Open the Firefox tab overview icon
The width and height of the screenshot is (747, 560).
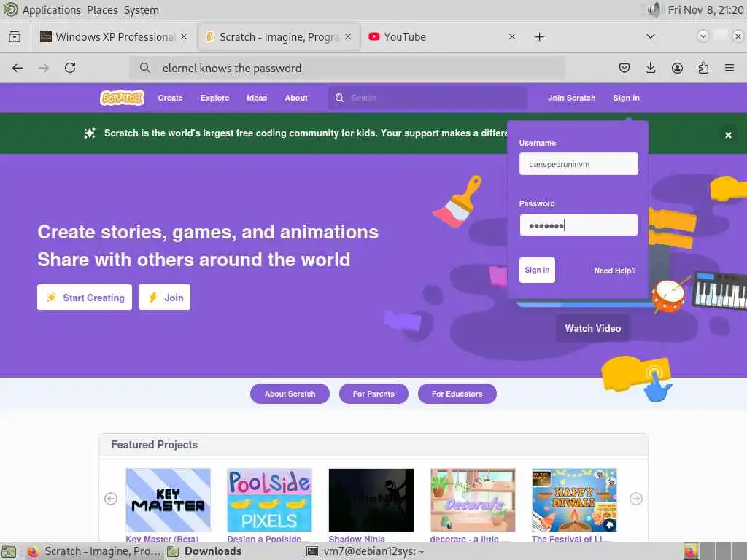[x=15, y=36]
